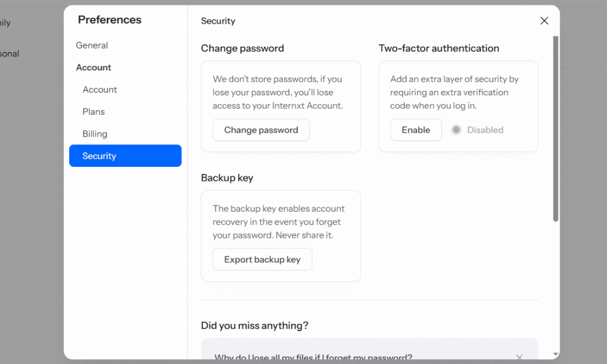Click the gray two-factor status dot
607x364 pixels.
tap(456, 130)
